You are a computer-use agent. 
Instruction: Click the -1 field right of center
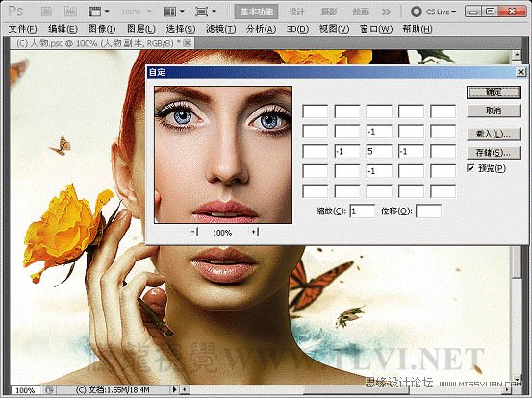(411, 151)
